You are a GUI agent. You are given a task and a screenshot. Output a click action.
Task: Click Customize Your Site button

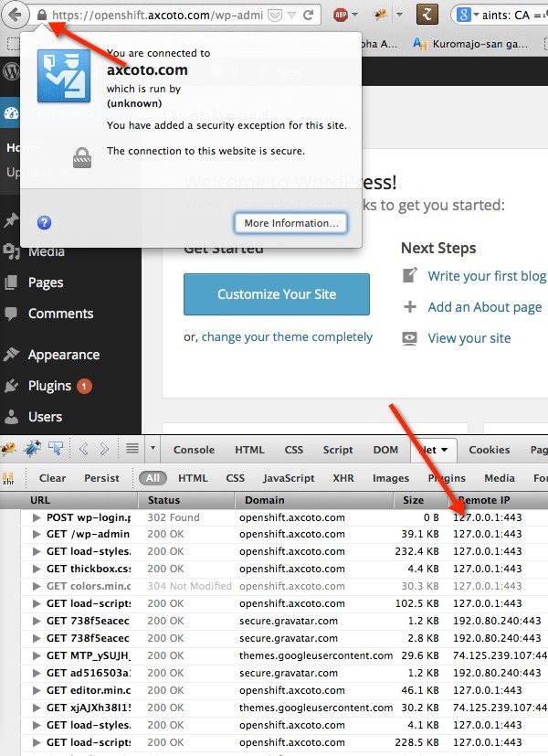coord(277,294)
